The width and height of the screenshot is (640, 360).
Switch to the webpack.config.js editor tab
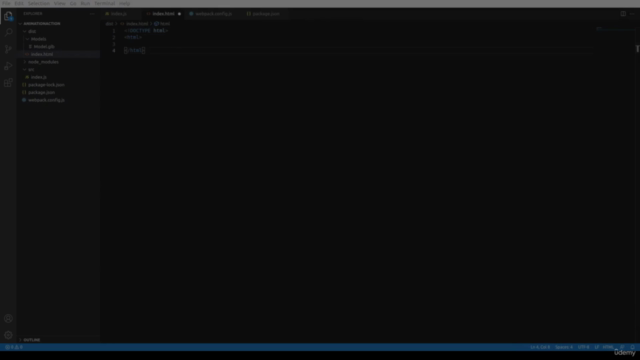[x=213, y=14]
